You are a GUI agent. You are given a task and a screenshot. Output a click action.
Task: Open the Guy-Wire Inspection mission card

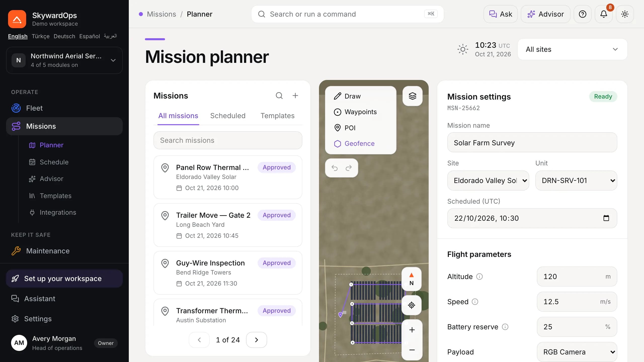tap(228, 273)
